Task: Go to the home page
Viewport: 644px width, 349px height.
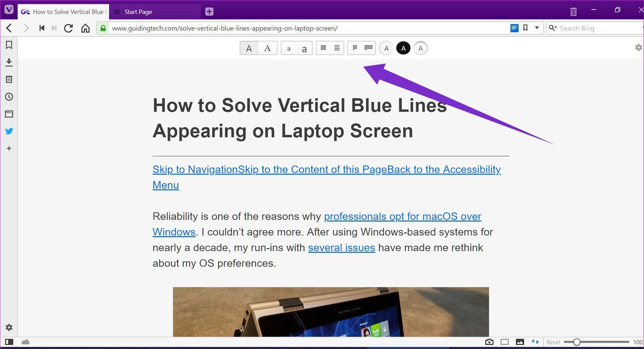Action: pyautogui.click(x=86, y=28)
